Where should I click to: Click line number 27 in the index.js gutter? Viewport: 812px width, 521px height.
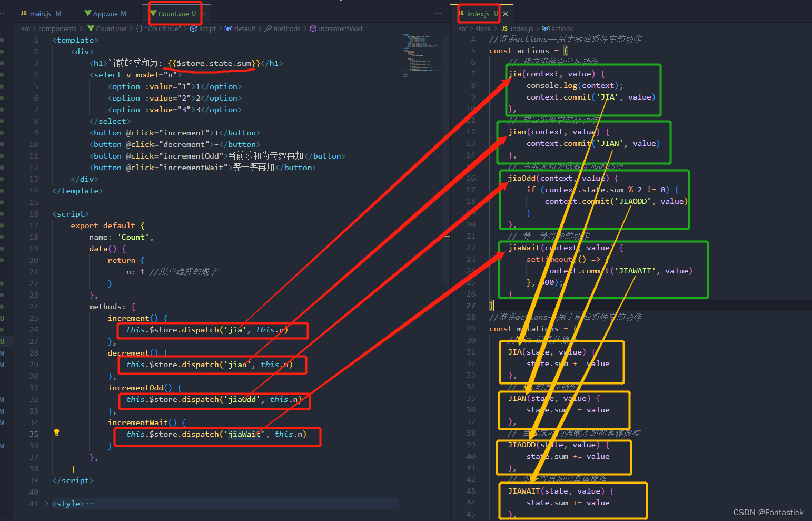(471, 306)
